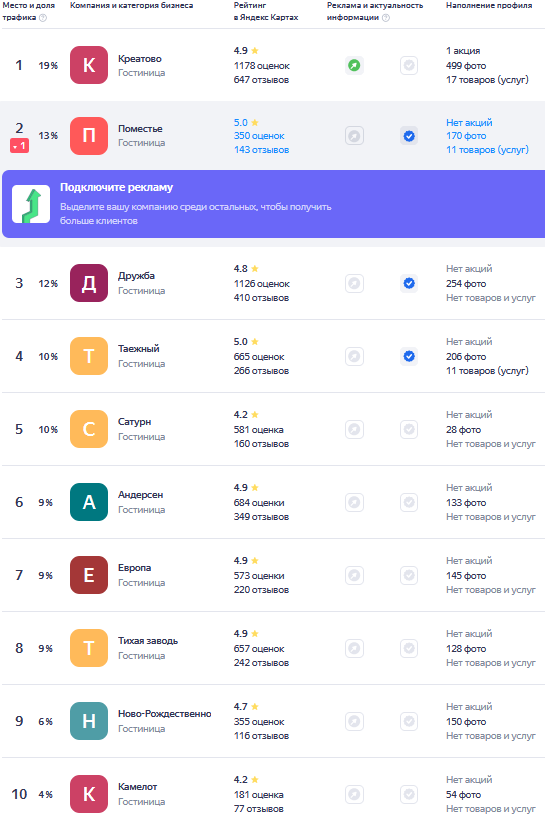Click '573 оценки' in Европа row
The image size is (545, 825).
(259, 576)
